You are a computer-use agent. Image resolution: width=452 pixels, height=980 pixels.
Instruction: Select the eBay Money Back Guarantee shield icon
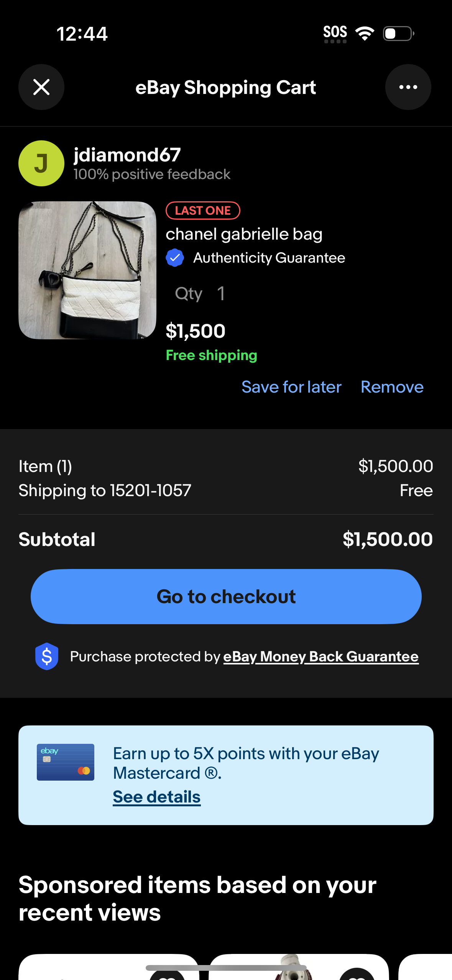pyautogui.click(x=46, y=656)
